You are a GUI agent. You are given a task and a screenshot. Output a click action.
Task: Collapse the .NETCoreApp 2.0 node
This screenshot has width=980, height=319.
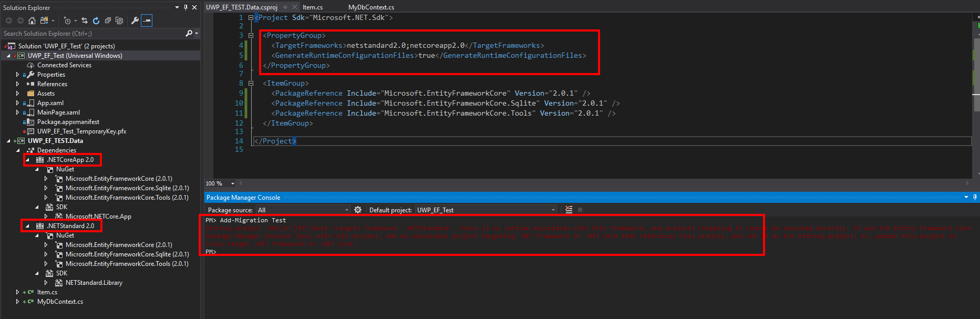pyautogui.click(x=27, y=160)
